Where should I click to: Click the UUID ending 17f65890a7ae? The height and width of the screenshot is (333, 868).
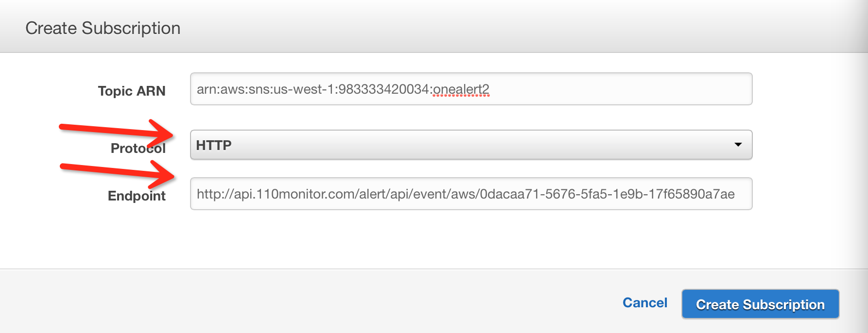point(608,194)
